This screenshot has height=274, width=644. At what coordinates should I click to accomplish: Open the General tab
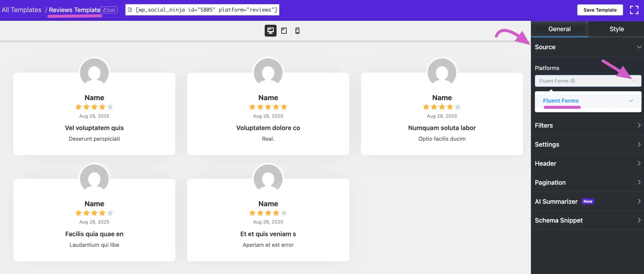click(560, 29)
